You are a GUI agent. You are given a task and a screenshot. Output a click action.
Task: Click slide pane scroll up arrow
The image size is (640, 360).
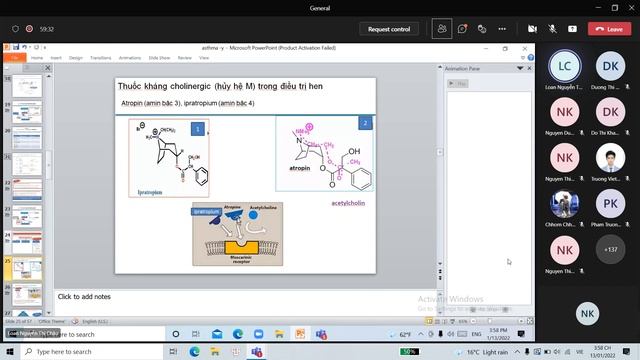(x=440, y=67)
